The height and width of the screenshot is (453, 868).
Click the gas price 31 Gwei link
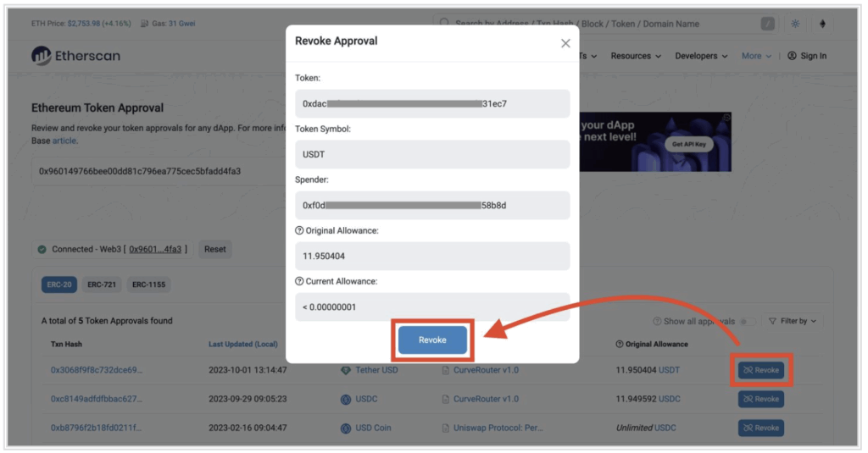click(181, 23)
